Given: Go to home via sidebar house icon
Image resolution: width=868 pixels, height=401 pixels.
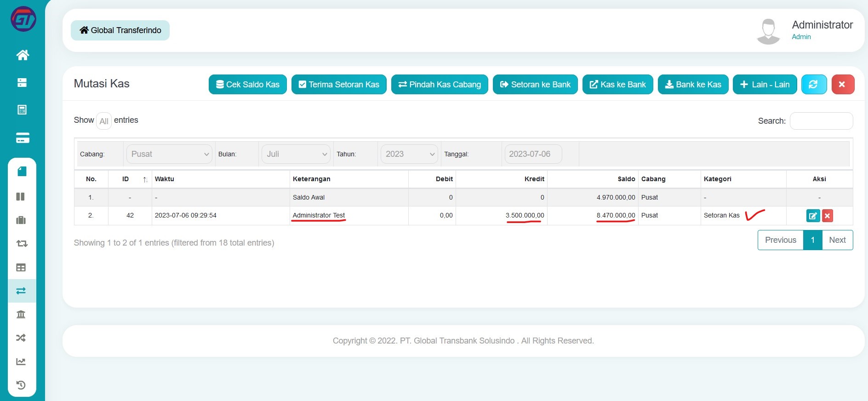Looking at the screenshot, I should (23, 55).
